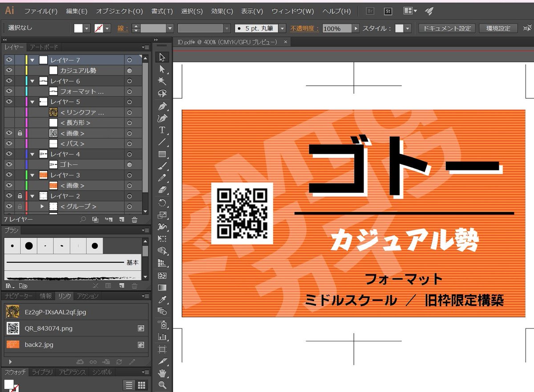The image size is (534, 392).
Task: Open the fill color dropdown in control bar
Action: coord(86,28)
